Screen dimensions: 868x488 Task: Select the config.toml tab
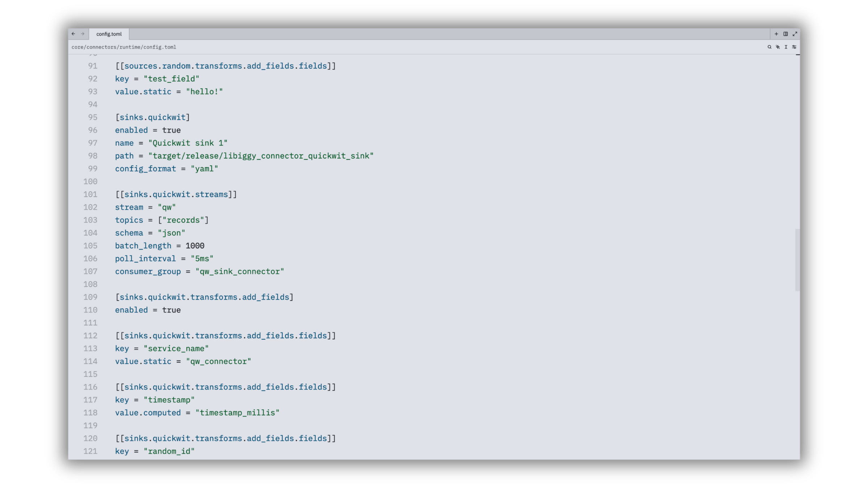click(x=109, y=34)
